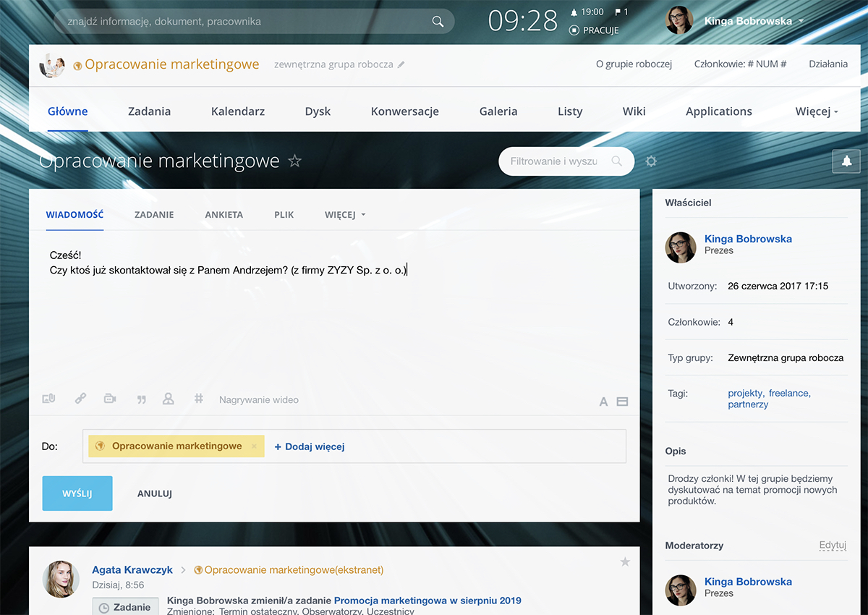
Task: Add a hashtag with the # icon
Action: click(199, 399)
